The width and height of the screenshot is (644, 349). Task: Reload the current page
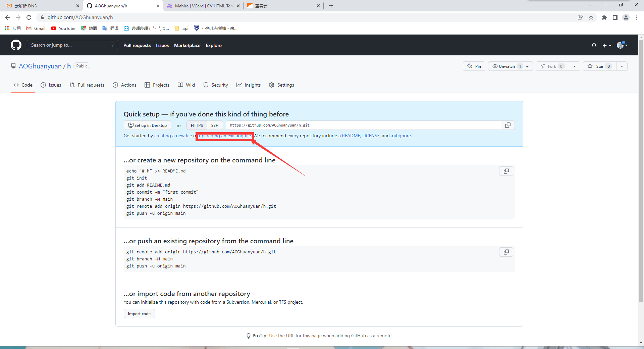(29, 17)
